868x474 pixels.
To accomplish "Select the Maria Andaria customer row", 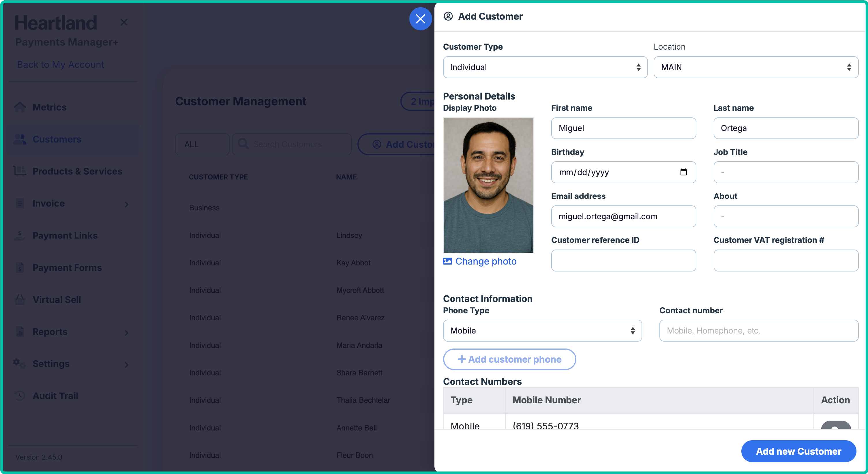I will point(305,345).
